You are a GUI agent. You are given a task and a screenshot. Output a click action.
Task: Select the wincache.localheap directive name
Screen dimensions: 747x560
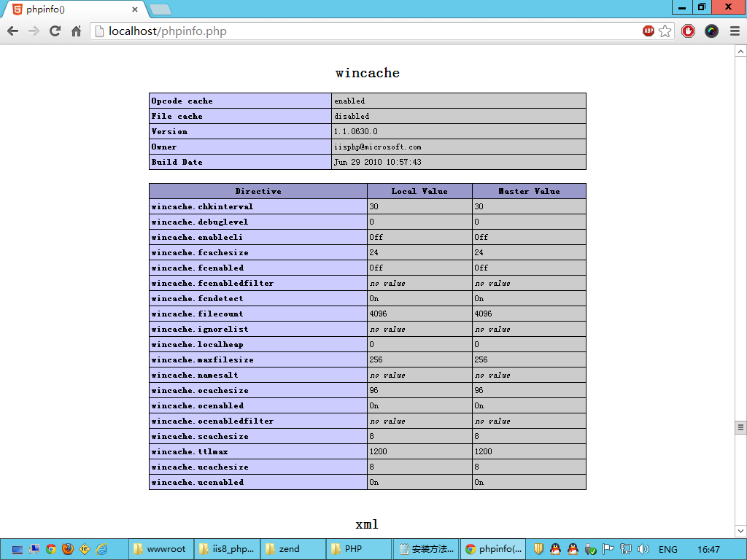pos(197,344)
